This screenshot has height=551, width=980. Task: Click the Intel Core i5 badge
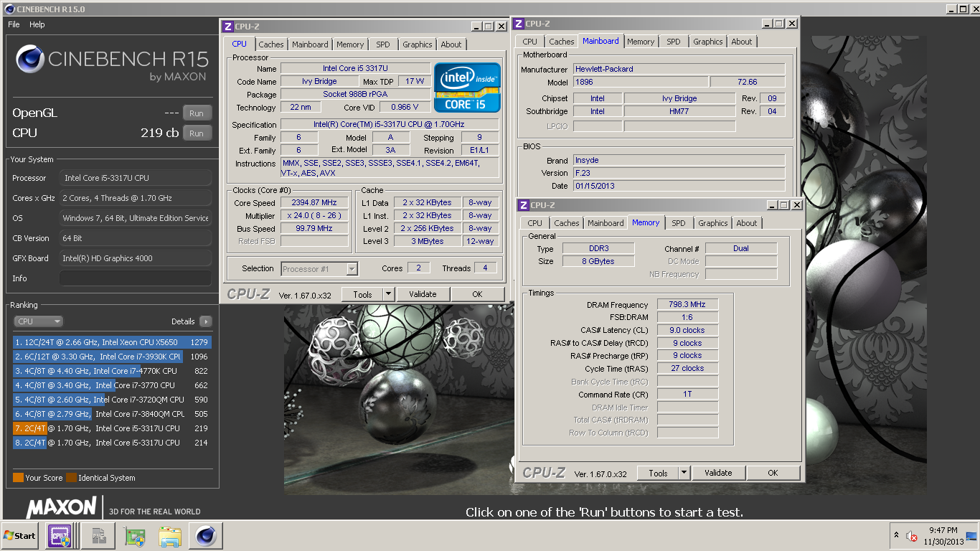(467, 88)
